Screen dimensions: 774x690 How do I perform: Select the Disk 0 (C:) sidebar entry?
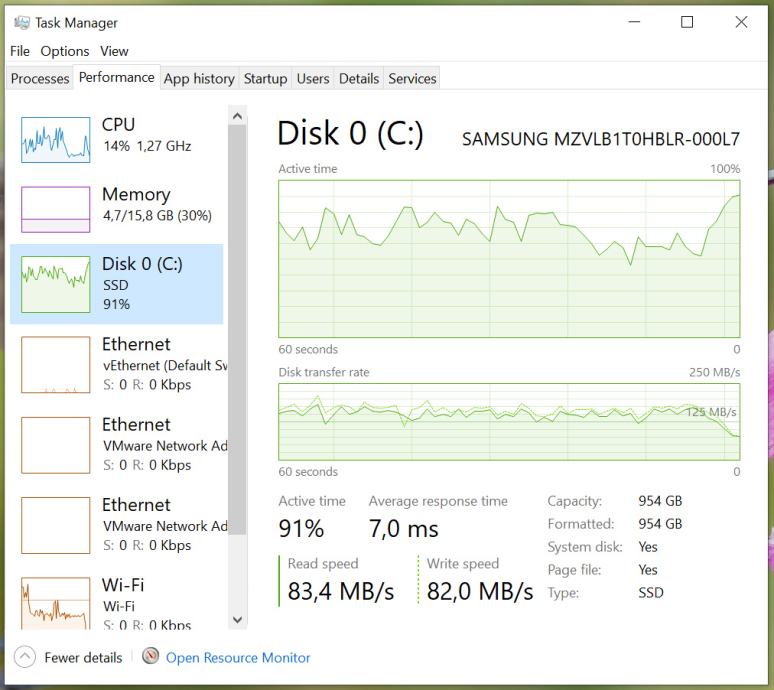click(x=117, y=284)
